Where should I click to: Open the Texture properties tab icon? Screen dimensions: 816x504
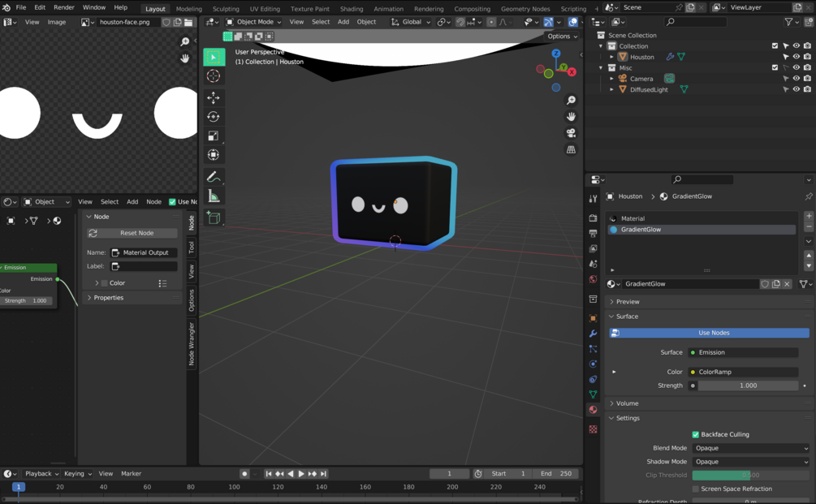[593, 429]
